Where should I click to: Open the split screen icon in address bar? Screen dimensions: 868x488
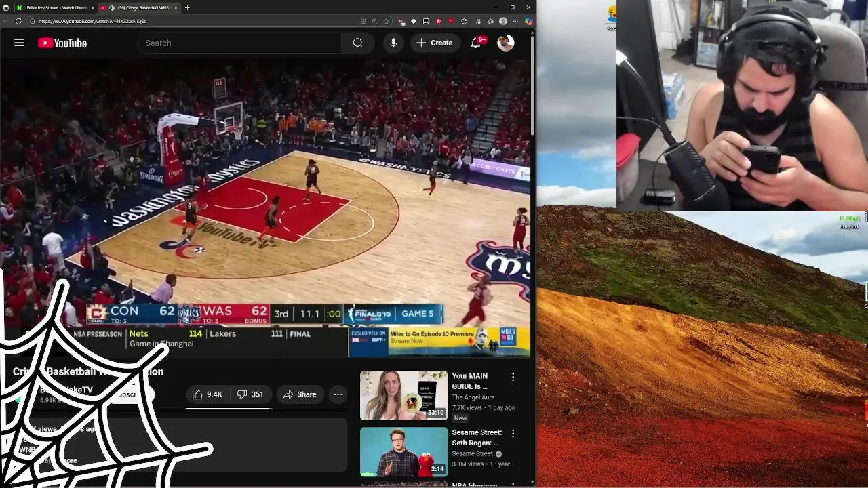[x=363, y=21]
